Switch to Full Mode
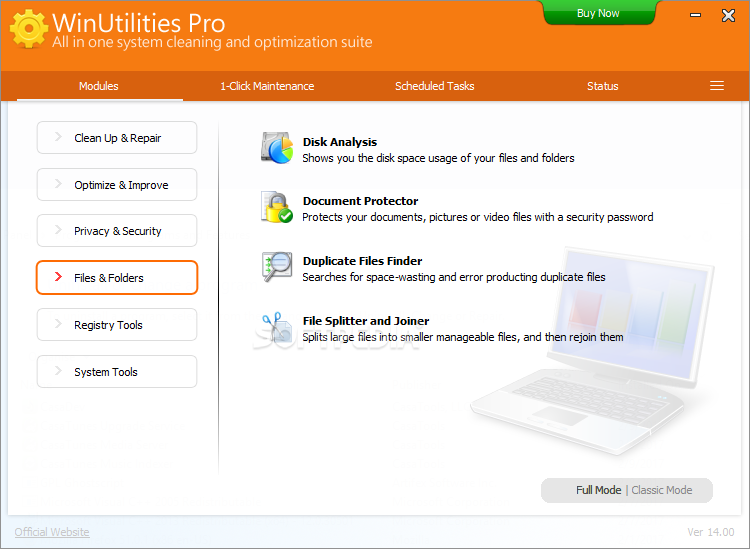Viewport: 750px width, 549px height. (598, 490)
